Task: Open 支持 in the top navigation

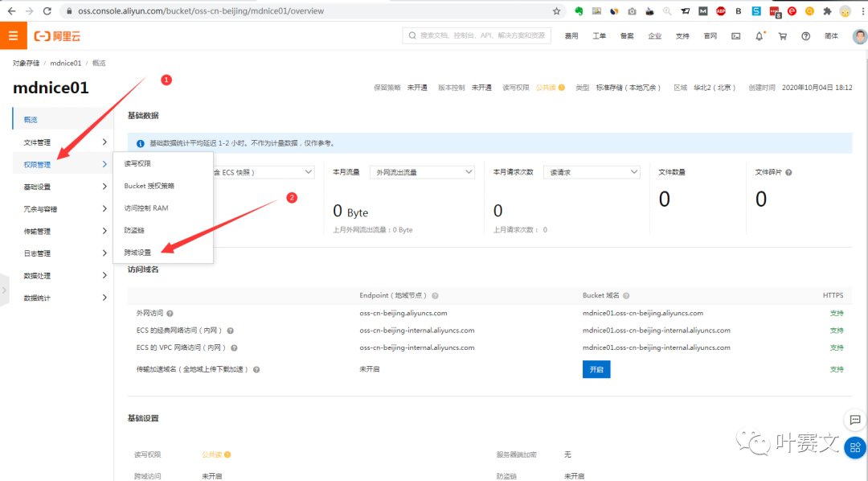Action: 682,36
